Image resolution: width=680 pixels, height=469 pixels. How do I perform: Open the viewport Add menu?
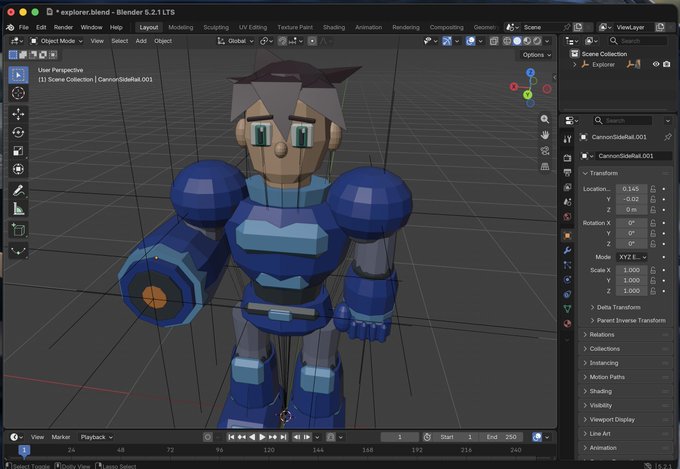[141, 41]
